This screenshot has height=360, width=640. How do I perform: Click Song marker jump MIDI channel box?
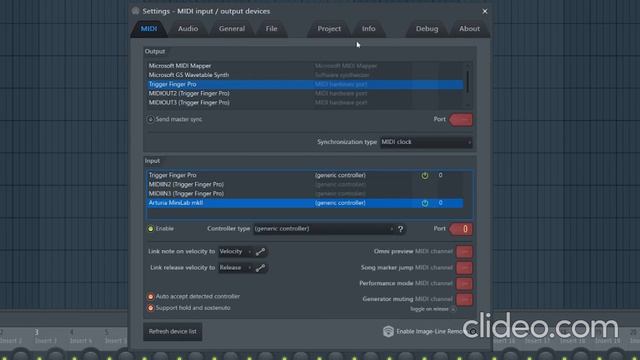[464, 268]
